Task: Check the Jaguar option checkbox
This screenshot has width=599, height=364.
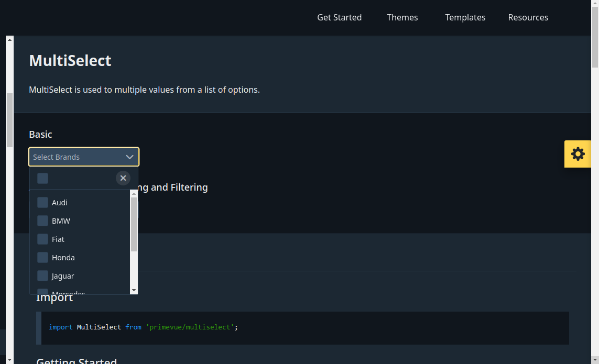Action: coord(43,276)
